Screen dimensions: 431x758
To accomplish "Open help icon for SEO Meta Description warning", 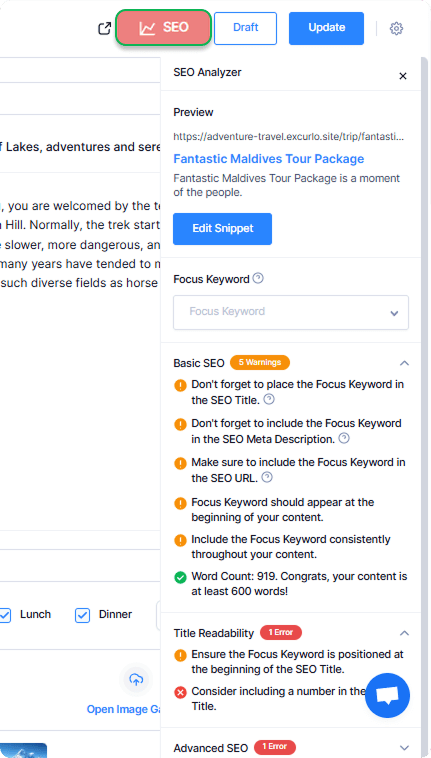I will point(344,438).
